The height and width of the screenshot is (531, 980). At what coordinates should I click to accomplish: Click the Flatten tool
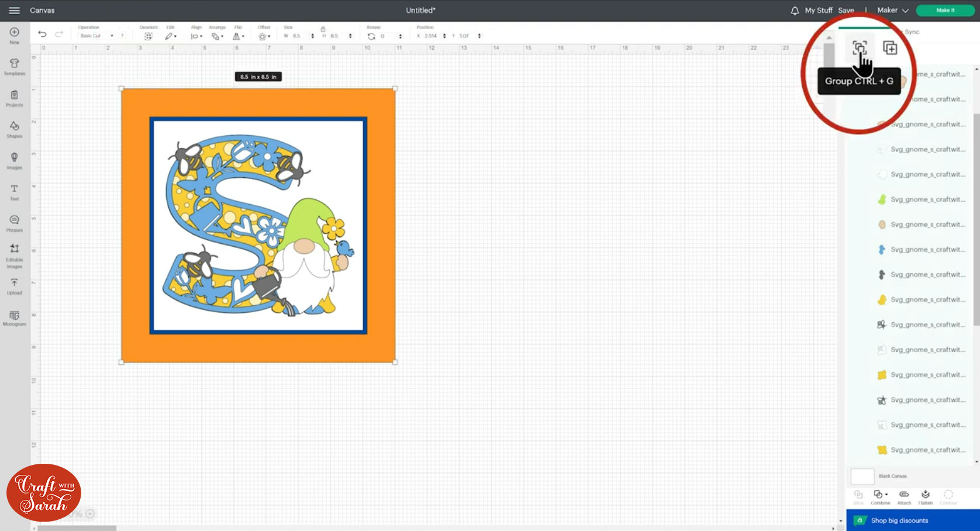pos(926,497)
